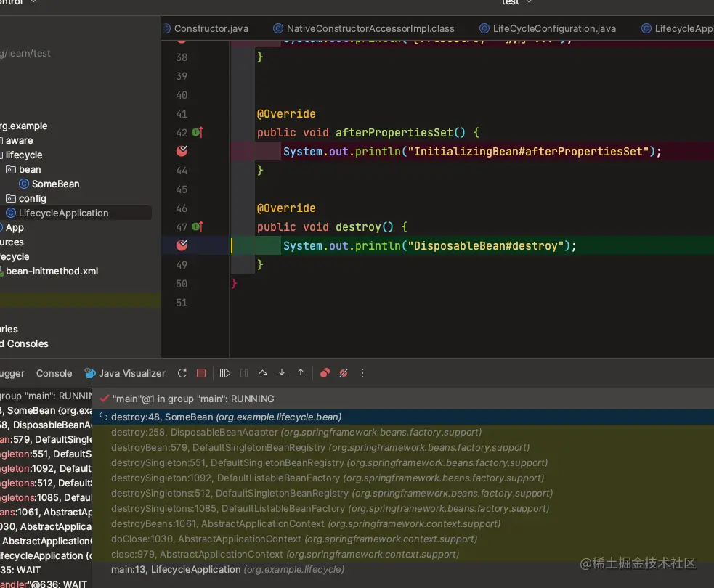Viewport: 714px width, 588px height.
Task: Switch to the Console tab
Action: (54, 373)
